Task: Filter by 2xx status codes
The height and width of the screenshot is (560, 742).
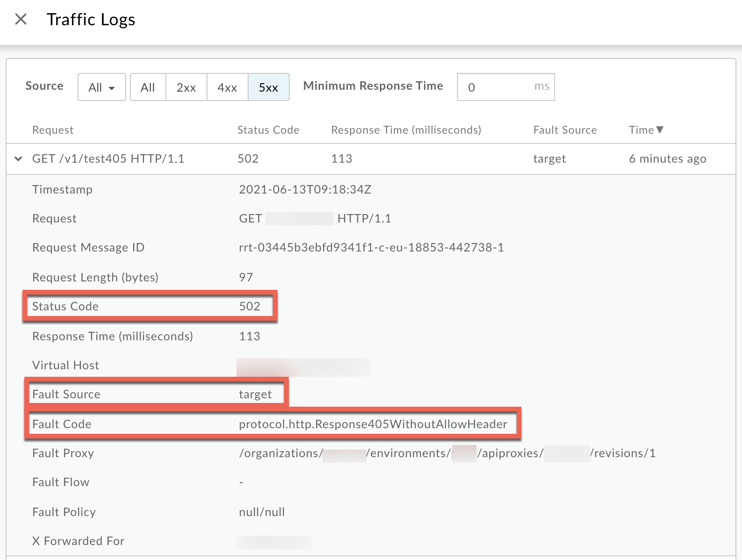Action: [186, 87]
